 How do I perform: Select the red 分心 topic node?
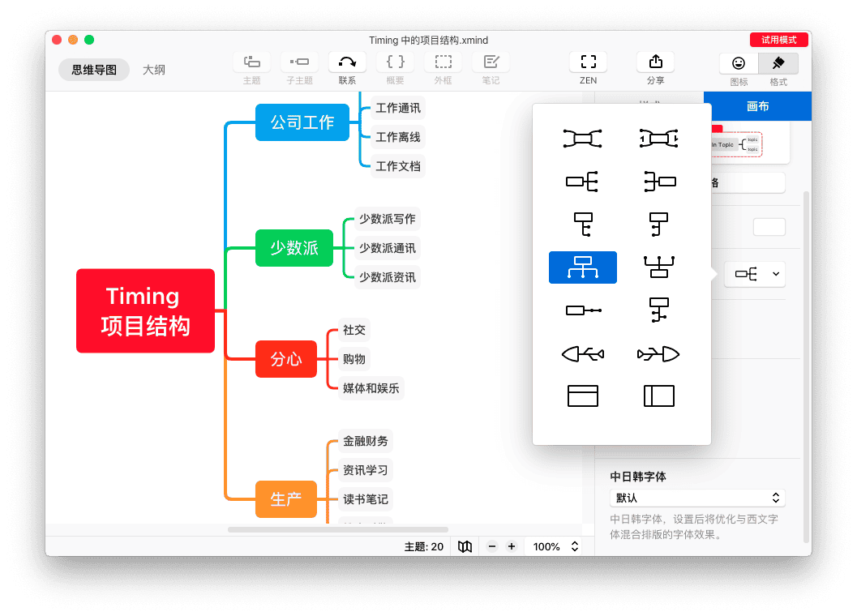point(286,359)
